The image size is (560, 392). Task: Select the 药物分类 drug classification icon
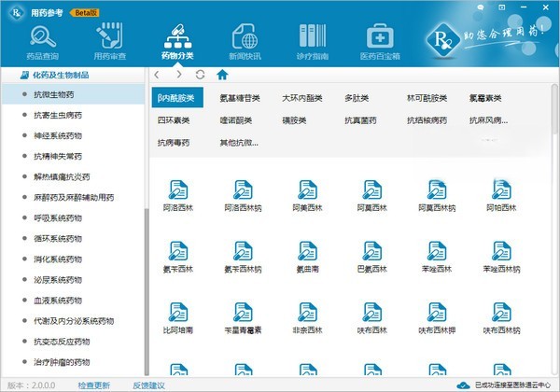click(177, 41)
